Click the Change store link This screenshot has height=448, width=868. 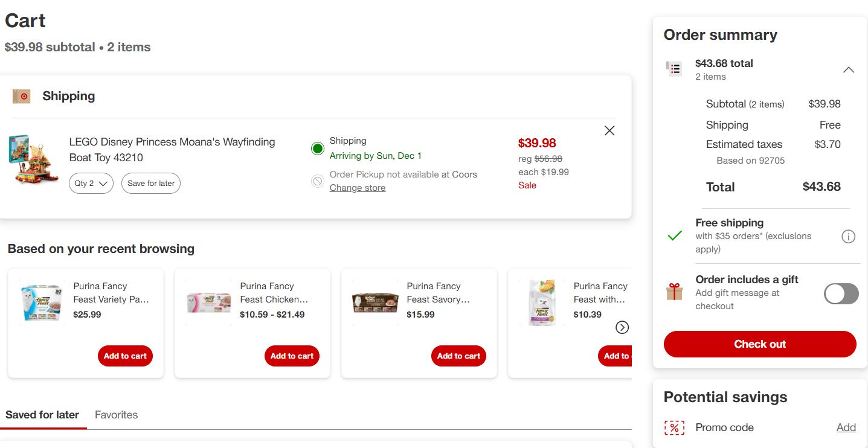(x=358, y=188)
